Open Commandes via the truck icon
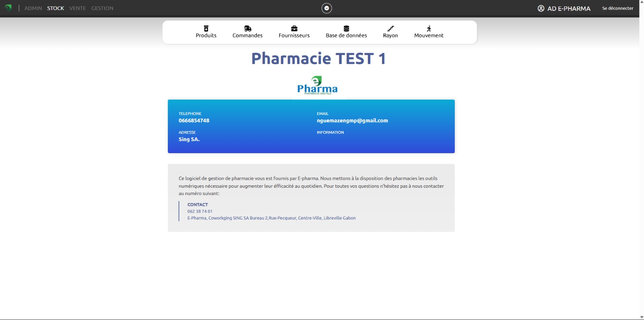644x320 pixels. pyautogui.click(x=248, y=29)
